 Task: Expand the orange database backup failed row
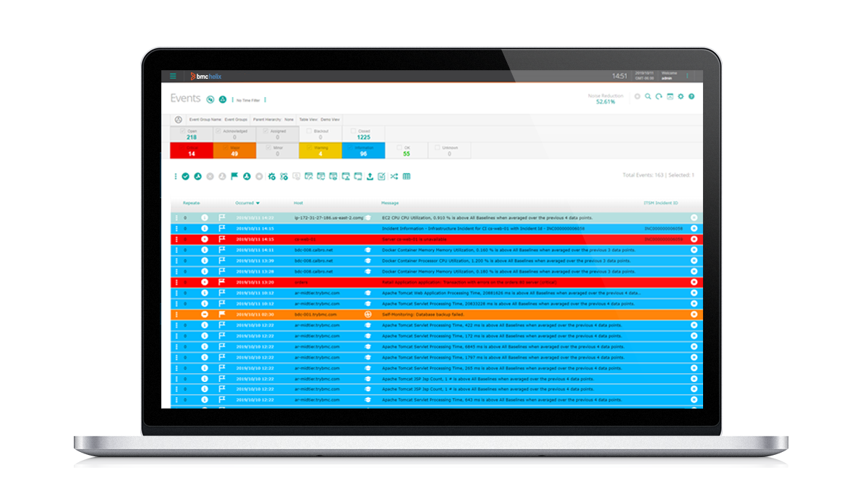tap(694, 315)
